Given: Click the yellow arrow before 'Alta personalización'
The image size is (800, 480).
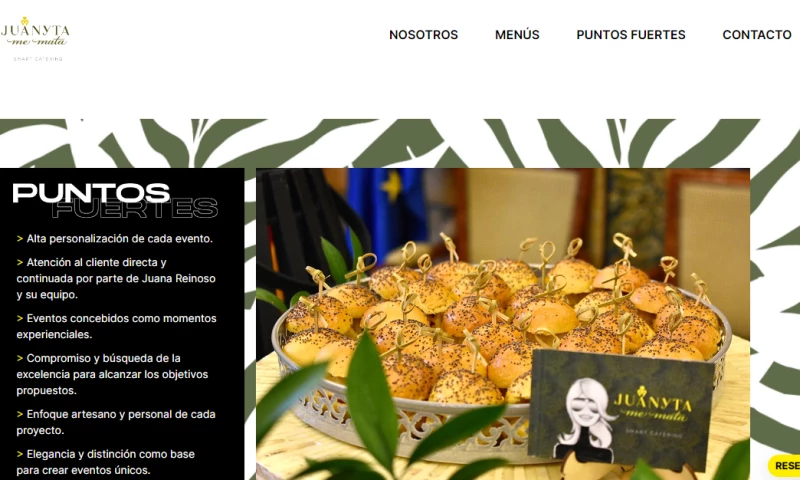Looking at the screenshot, I should pos(20,238).
